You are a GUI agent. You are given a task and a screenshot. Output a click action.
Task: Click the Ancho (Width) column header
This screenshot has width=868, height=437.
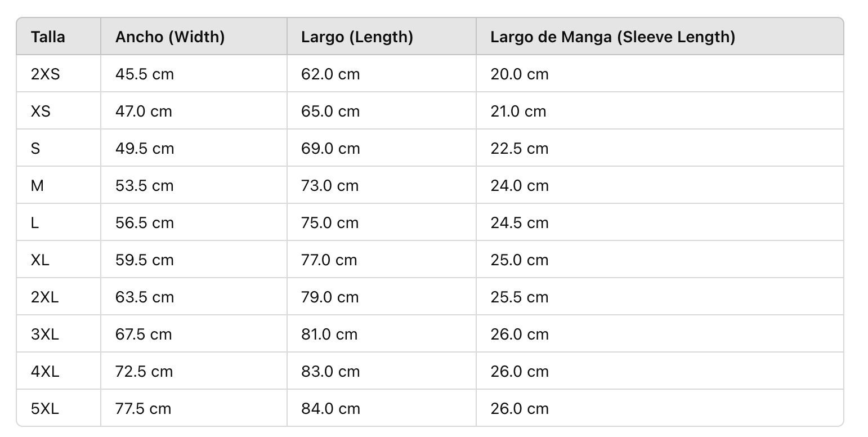click(170, 37)
